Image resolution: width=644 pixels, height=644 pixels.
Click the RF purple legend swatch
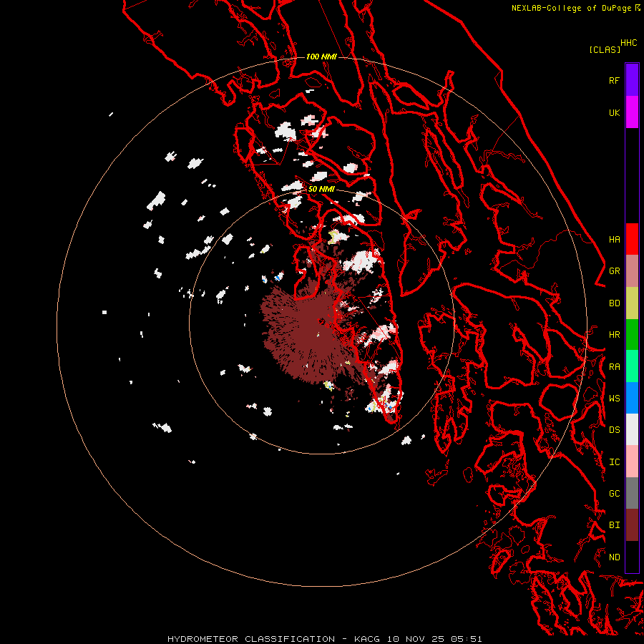[x=632, y=80]
